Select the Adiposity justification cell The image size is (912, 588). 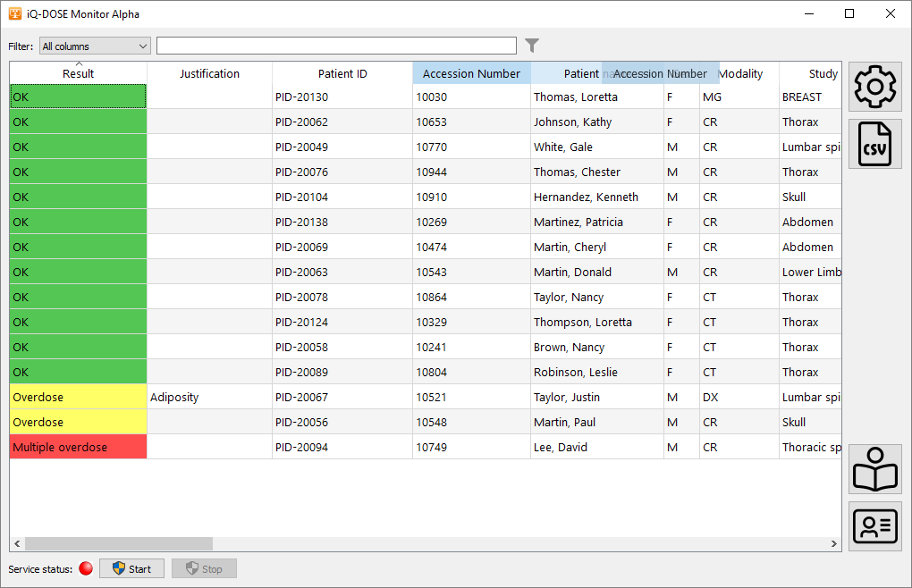pos(209,397)
